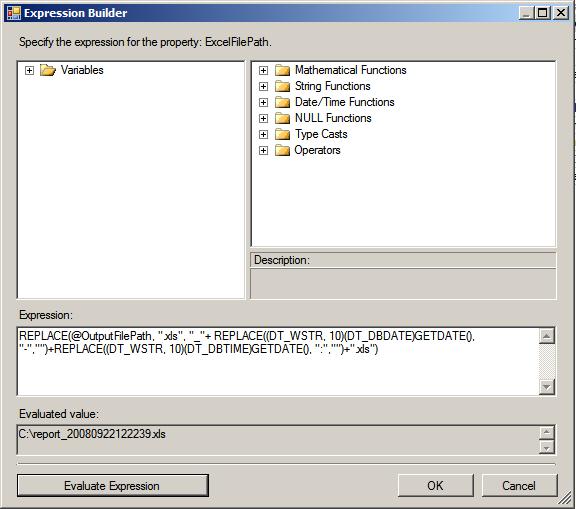Click the NULL Functions folder icon

(282, 118)
